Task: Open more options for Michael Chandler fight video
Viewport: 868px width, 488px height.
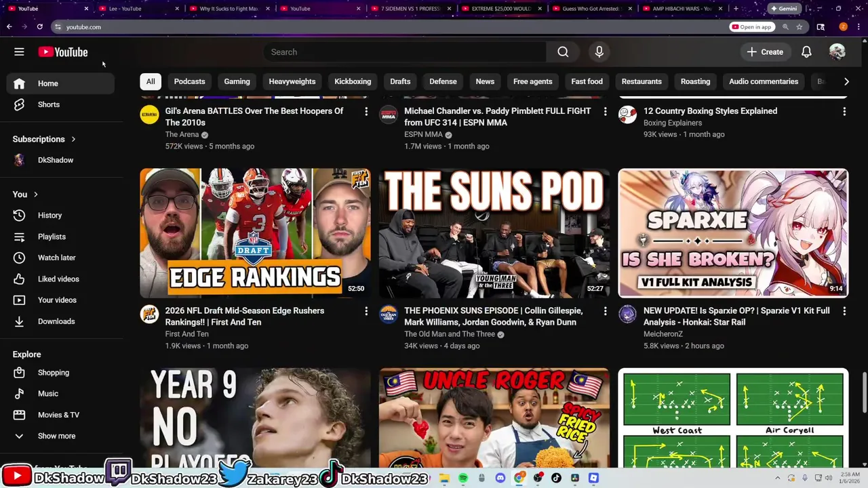Action: pyautogui.click(x=606, y=111)
